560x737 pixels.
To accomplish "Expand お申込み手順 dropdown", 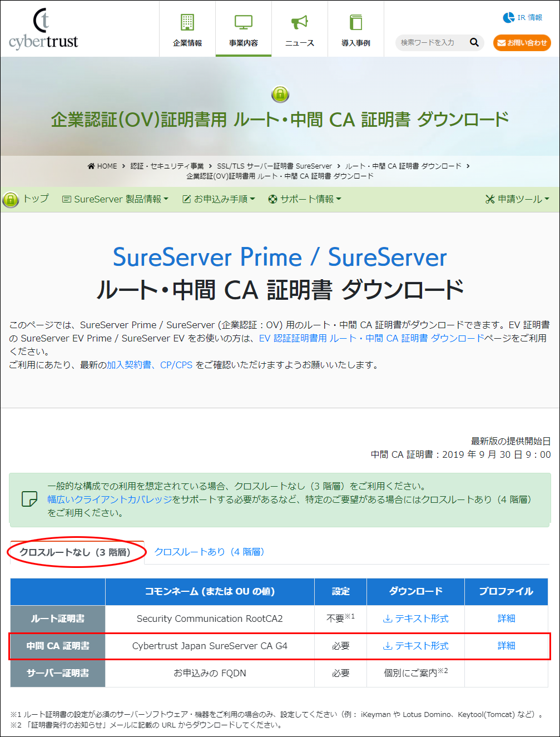I will [219, 199].
